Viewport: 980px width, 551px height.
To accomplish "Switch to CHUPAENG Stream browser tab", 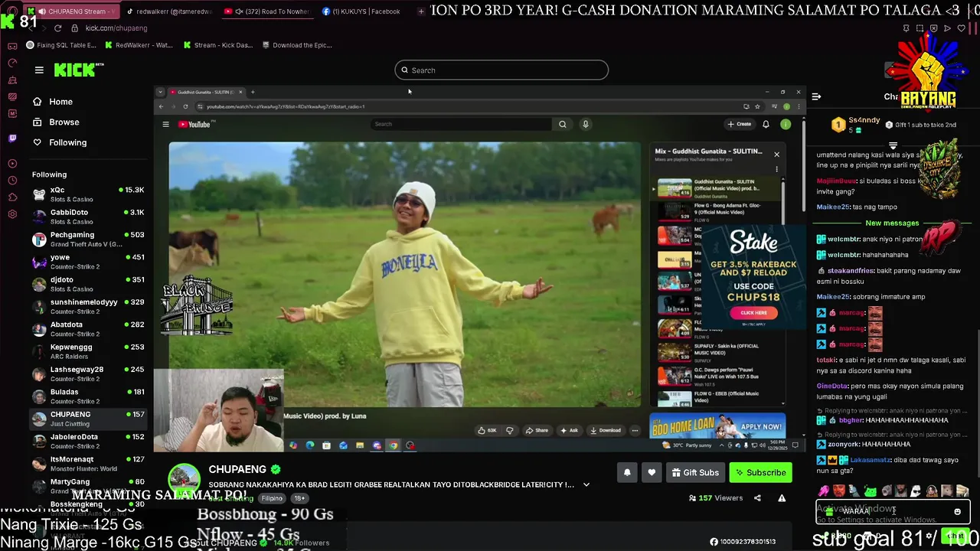I will [71, 11].
